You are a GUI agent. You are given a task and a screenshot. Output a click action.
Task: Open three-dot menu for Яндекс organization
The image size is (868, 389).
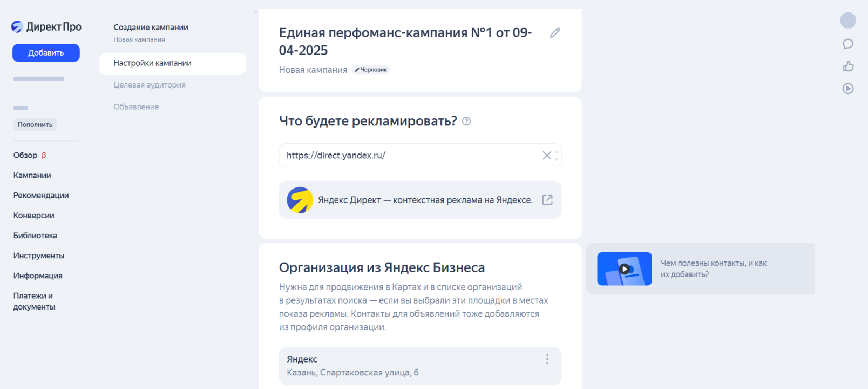(x=547, y=359)
